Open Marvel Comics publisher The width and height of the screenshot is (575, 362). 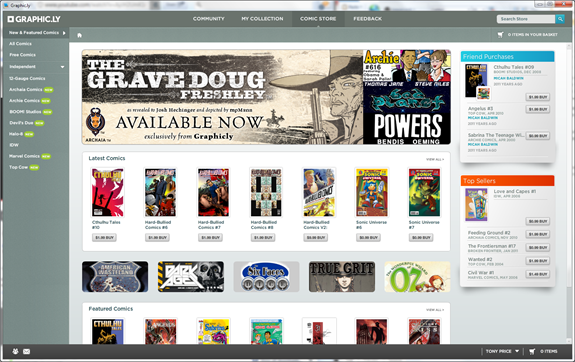click(24, 156)
